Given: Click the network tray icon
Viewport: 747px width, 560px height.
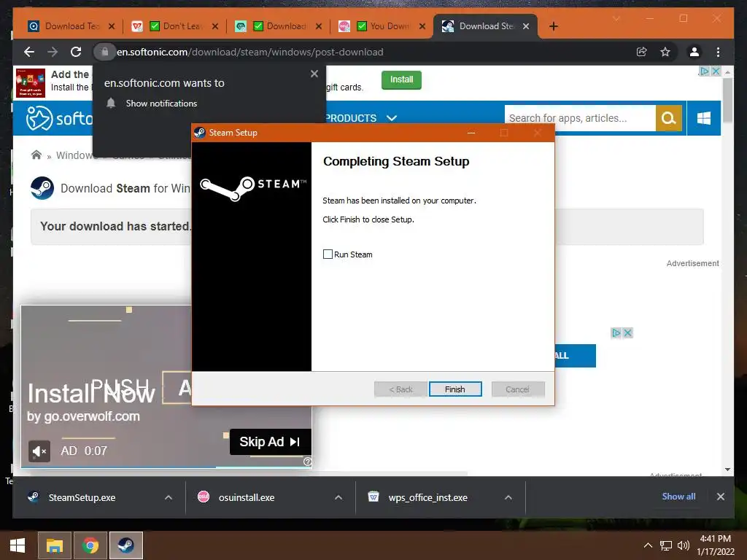Looking at the screenshot, I should coord(665,545).
